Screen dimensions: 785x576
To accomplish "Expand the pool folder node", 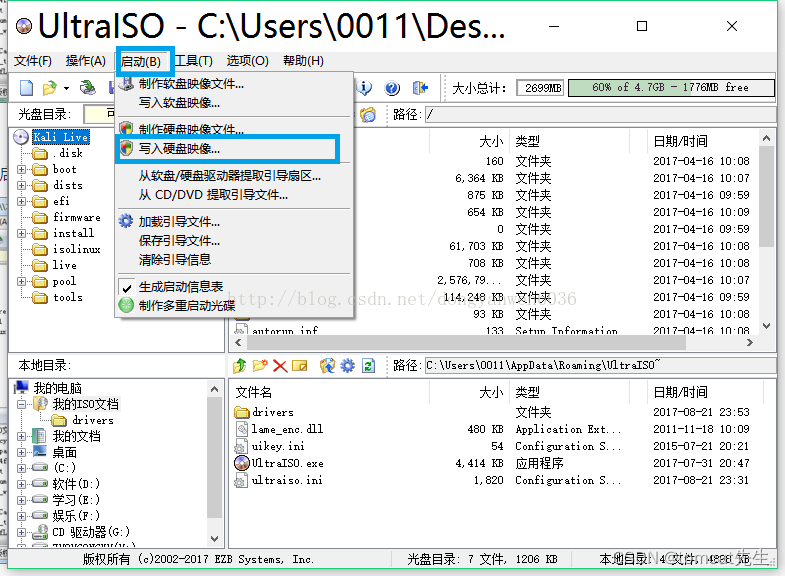I will pyautogui.click(x=21, y=281).
